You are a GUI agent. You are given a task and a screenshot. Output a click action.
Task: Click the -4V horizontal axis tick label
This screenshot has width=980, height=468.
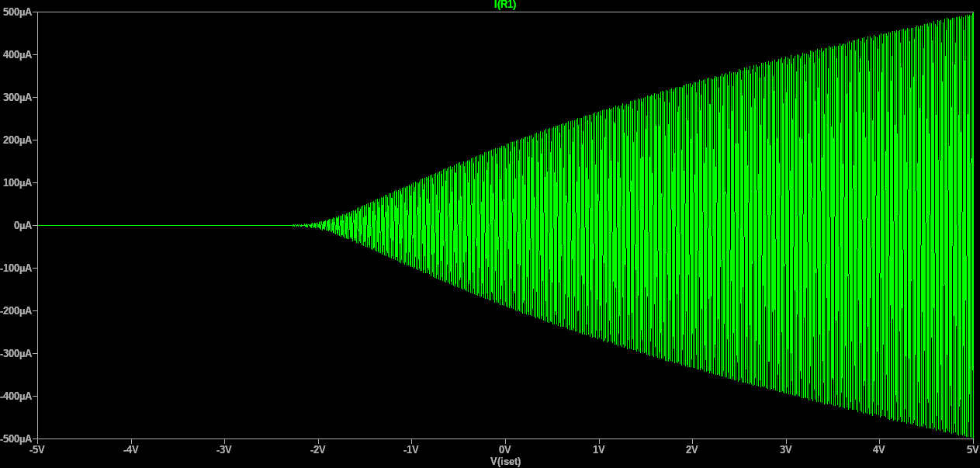pos(130,449)
